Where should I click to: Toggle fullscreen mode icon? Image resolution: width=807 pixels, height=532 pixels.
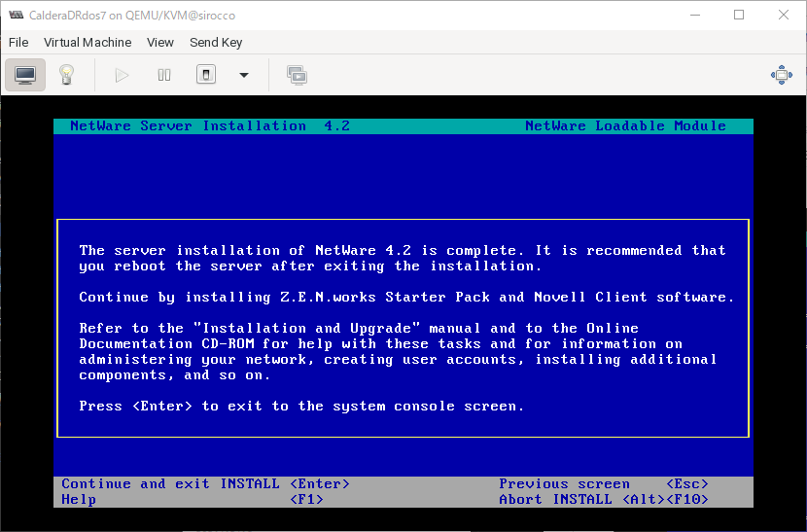pyautogui.click(x=782, y=75)
